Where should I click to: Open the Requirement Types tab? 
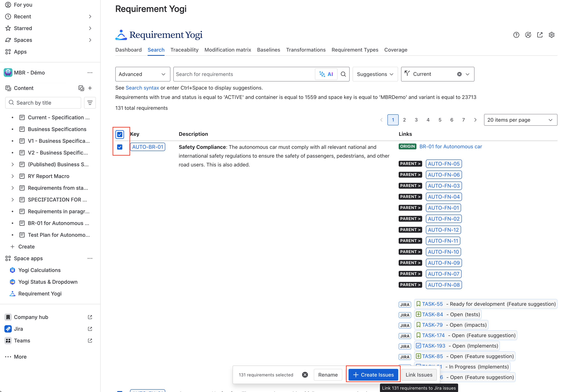click(355, 50)
